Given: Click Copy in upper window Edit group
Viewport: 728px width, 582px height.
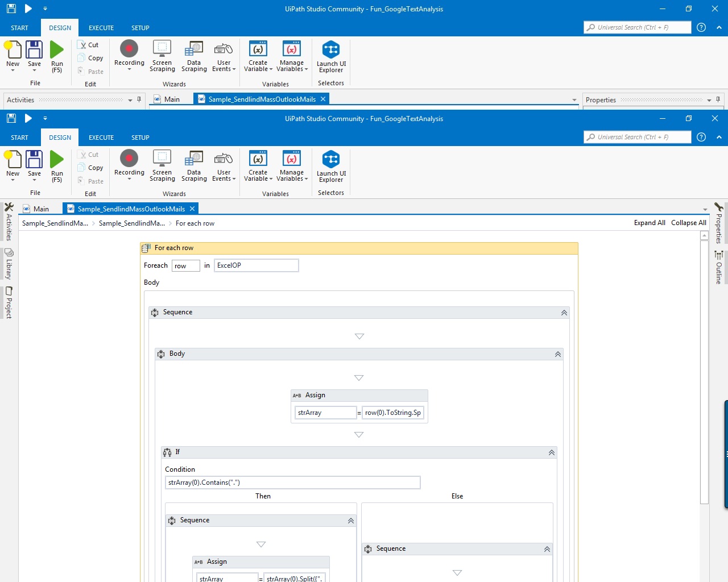Looking at the screenshot, I should 91,59.
